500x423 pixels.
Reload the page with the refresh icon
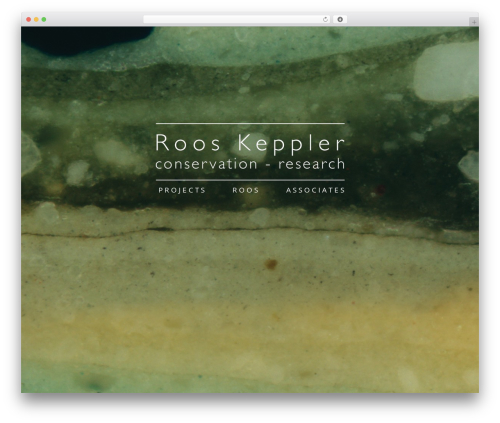pyautogui.click(x=325, y=20)
